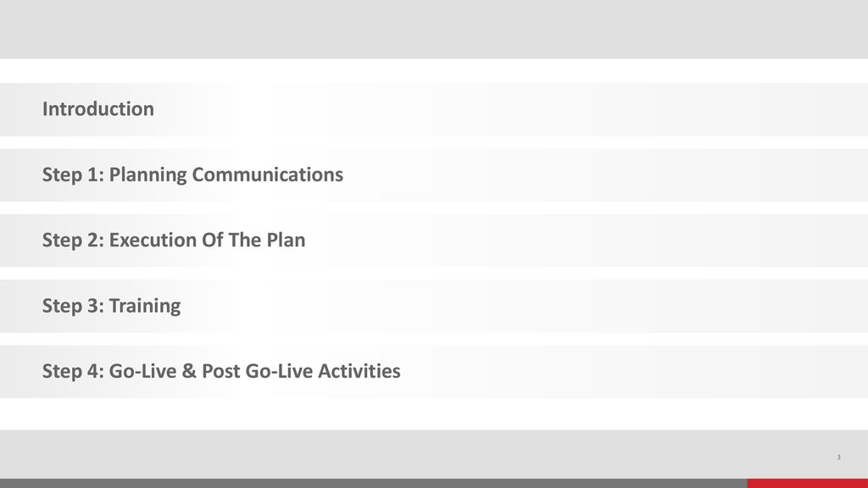Select slide page number 3
This screenshot has height=488, width=868.
click(x=838, y=457)
